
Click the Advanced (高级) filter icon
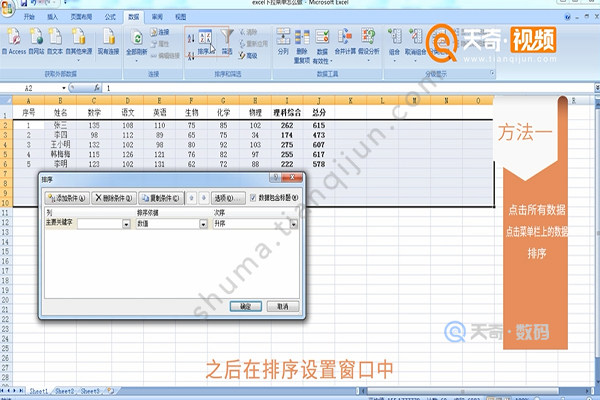click(x=249, y=56)
